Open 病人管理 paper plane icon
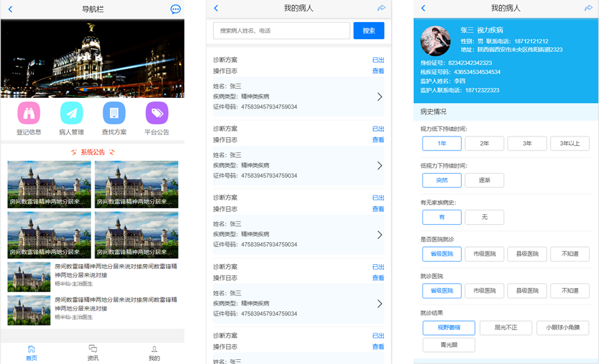 71,113
